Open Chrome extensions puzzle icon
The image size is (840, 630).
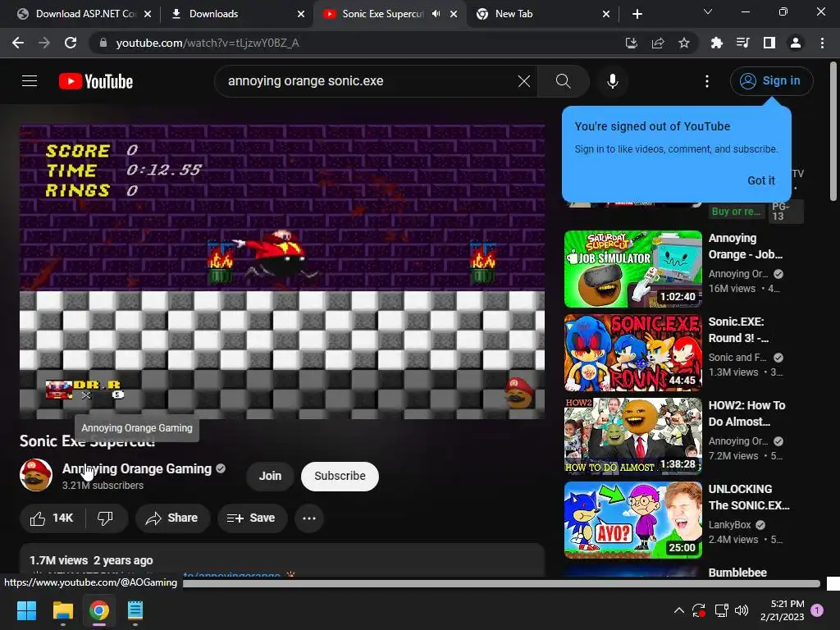click(716, 43)
